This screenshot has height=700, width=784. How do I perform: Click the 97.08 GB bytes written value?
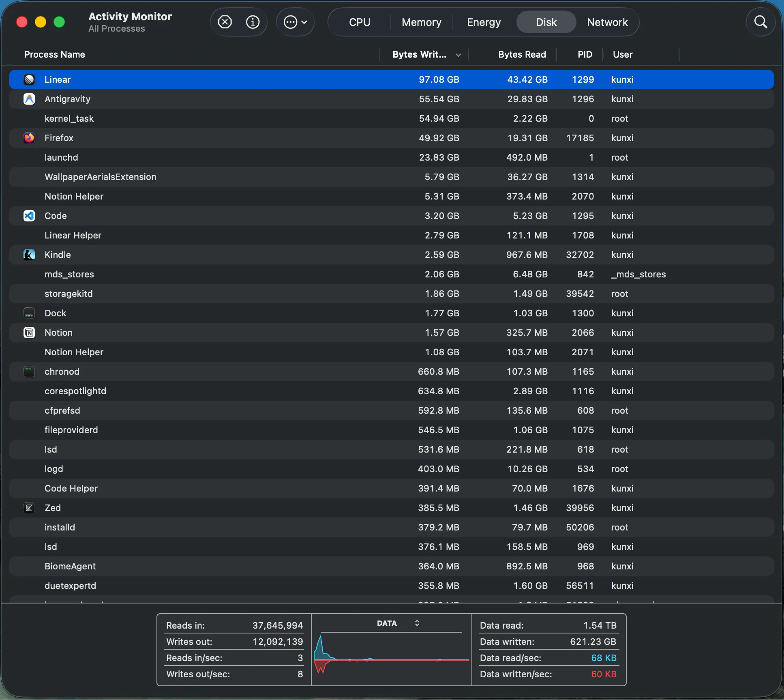coord(439,79)
